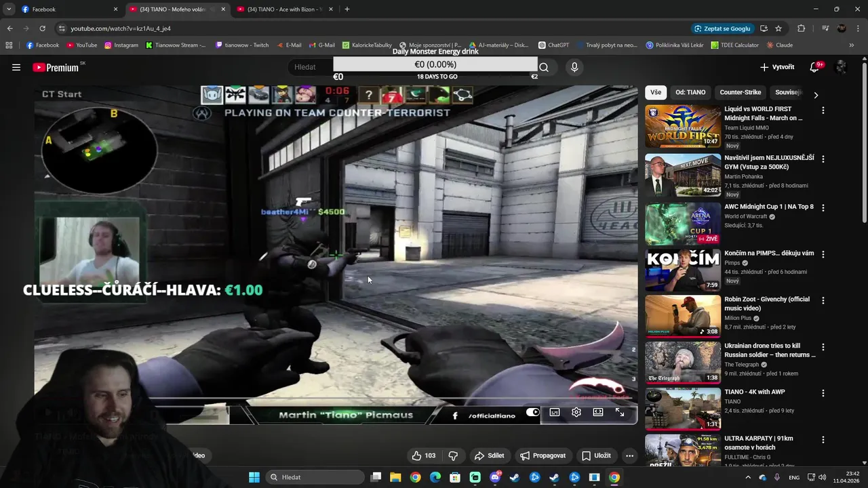Enter fullscreen in the video player
Screen dimensions: 868x488
point(620,412)
